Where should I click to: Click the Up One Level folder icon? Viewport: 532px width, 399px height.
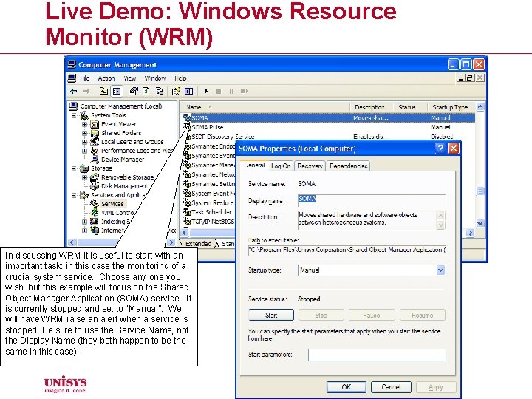[x=103, y=92]
